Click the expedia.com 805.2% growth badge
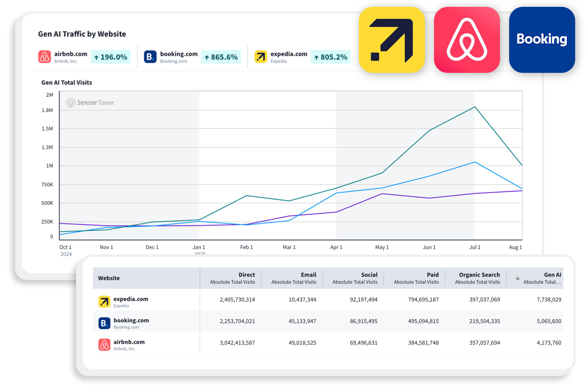 [331, 57]
